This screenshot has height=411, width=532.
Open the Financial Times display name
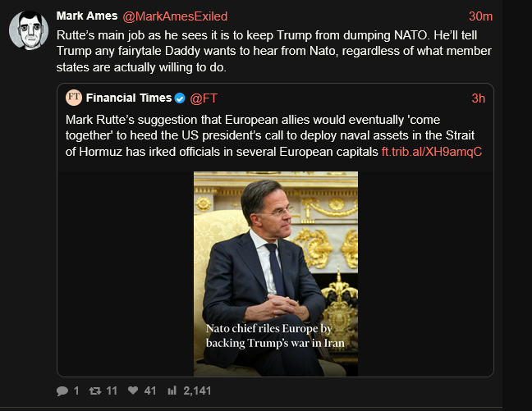tap(130, 98)
